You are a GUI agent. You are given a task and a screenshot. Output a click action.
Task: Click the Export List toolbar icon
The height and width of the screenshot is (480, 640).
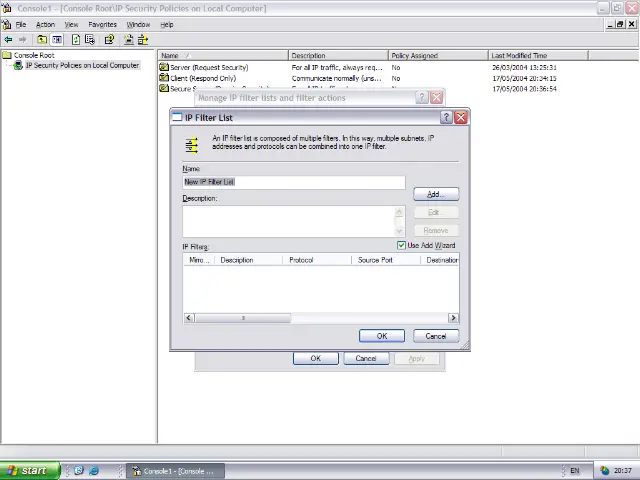pyautogui.click(x=90, y=40)
